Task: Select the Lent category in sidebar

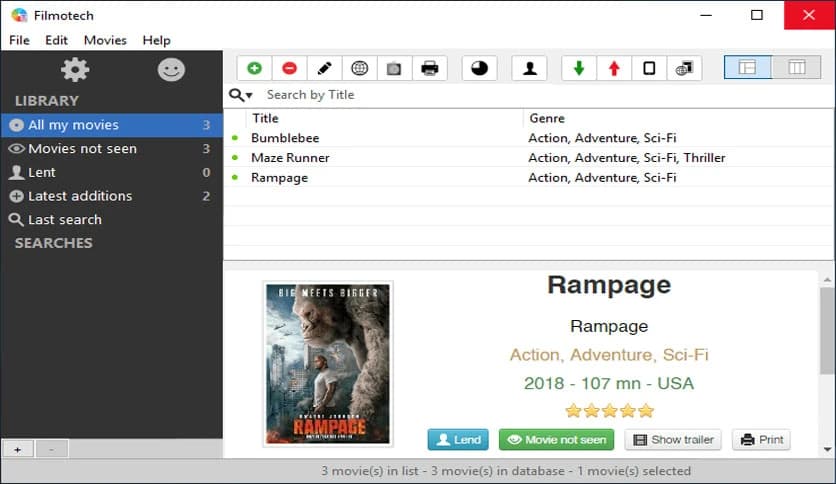Action: click(x=111, y=172)
